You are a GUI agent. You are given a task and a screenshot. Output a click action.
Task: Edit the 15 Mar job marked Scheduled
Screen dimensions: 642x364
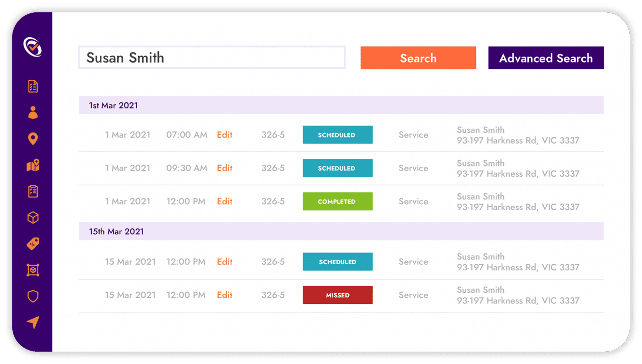pyautogui.click(x=225, y=262)
